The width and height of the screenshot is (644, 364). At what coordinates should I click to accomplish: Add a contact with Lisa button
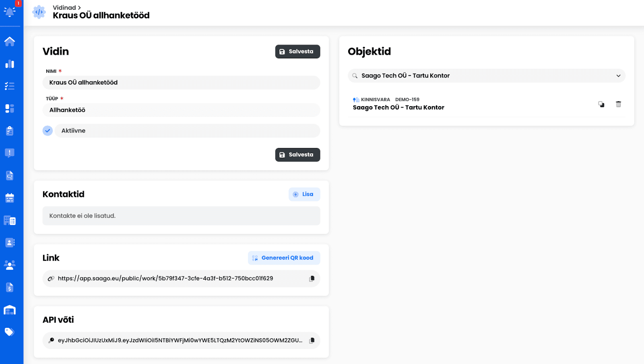(x=304, y=194)
